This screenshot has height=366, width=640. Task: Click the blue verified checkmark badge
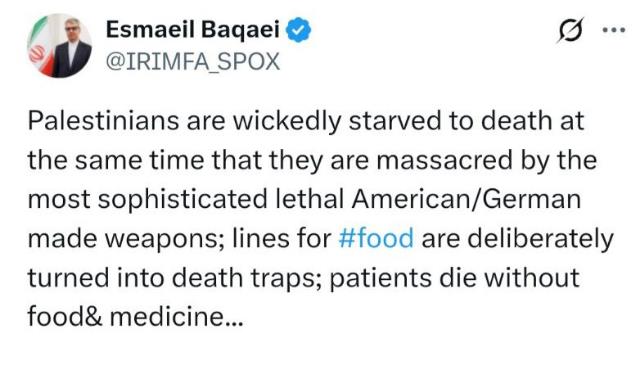[298, 29]
